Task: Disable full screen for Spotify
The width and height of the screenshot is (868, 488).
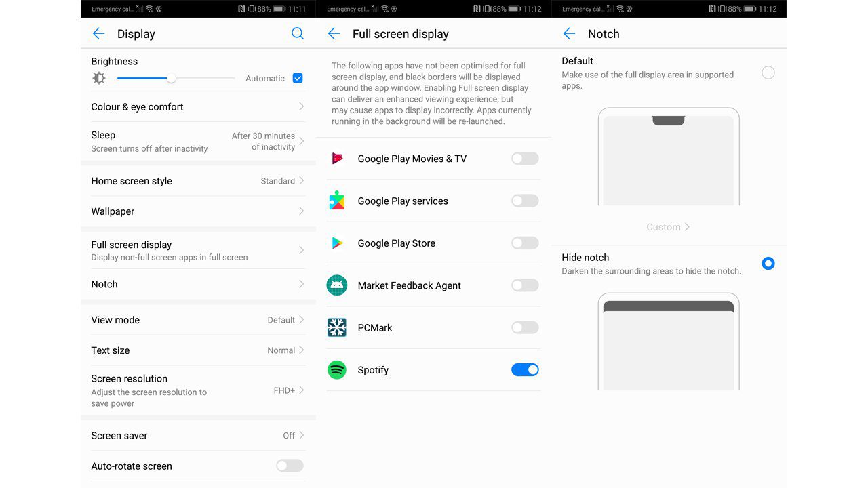Action: click(x=525, y=370)
